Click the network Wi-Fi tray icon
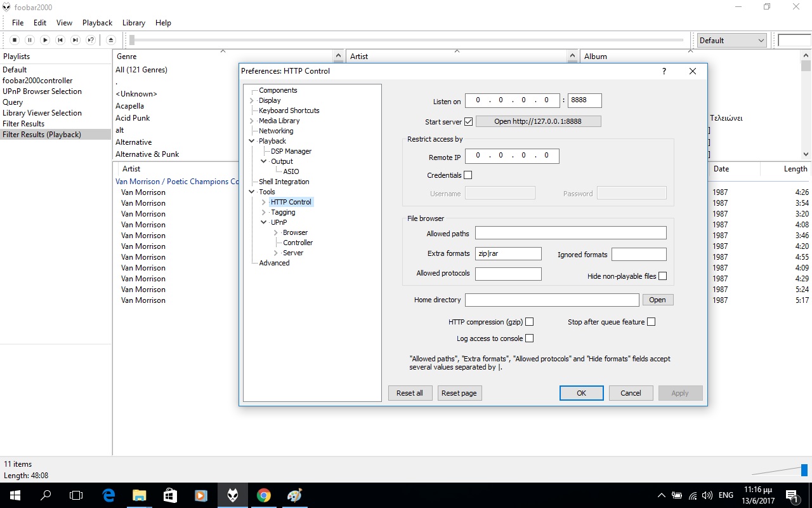812x508 pixels. pos(693,495)
